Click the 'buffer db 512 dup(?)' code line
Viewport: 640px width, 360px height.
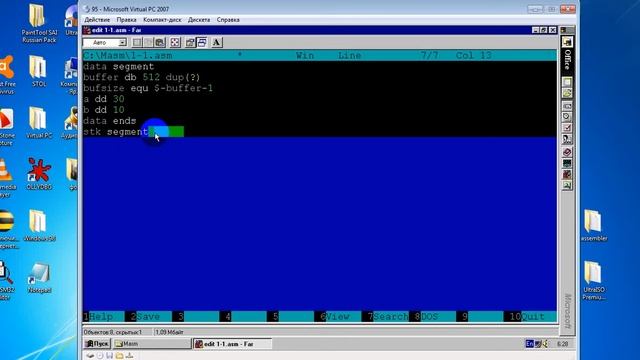[x=142, y=77]
